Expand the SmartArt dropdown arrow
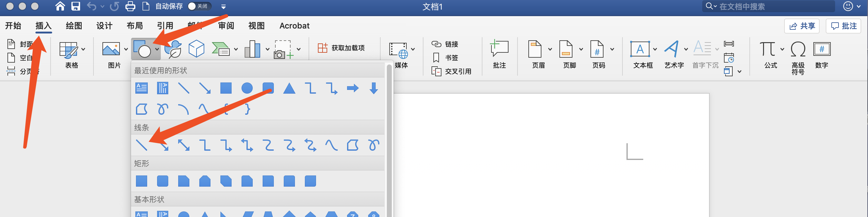Screen dimensions: 868x217 coord(236,50)
